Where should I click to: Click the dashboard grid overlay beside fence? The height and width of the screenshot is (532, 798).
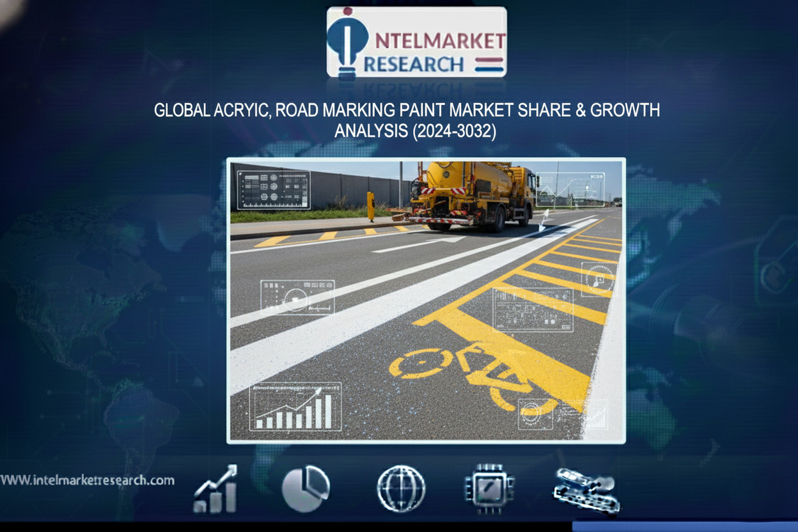[274, 190]
